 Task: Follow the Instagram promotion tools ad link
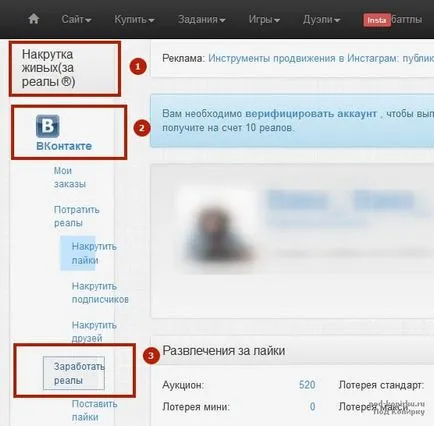(x=321, y=58)
